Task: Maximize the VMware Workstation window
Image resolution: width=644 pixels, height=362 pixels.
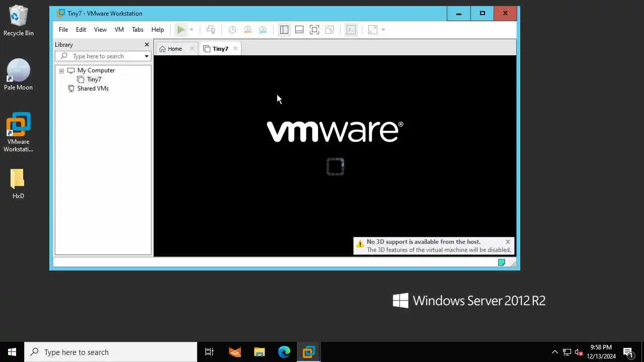Action: pyautogui.click(x=482, y=14)
